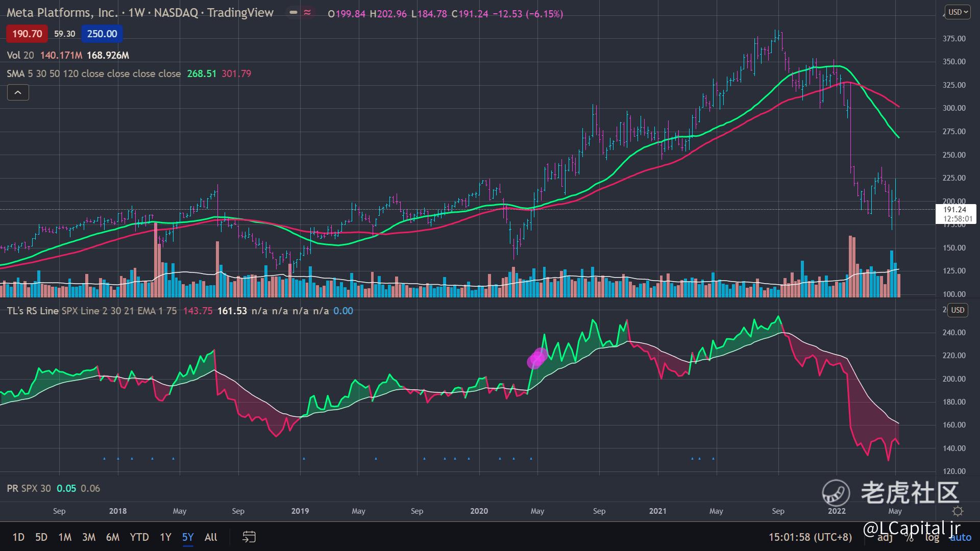Click the 191.24 current price label
Image resolution: width=980 pixels, height=551 pixels.
(954, 210)
